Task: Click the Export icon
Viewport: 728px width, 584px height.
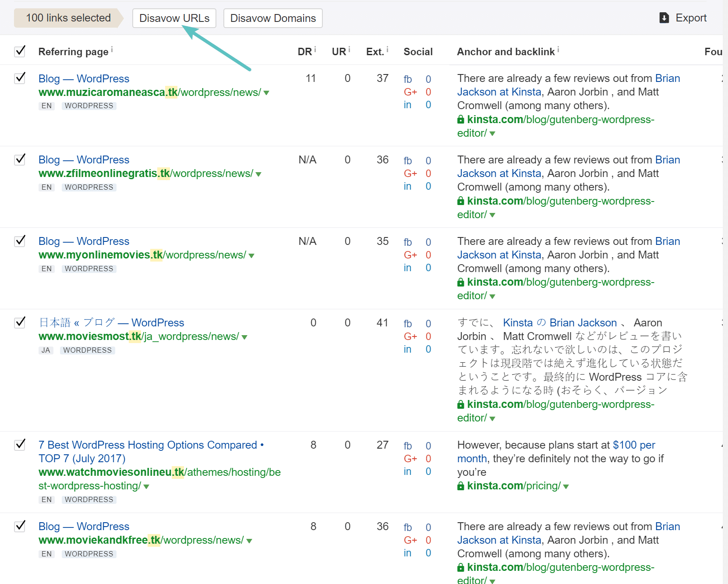Action: click(x=664, y=18)
